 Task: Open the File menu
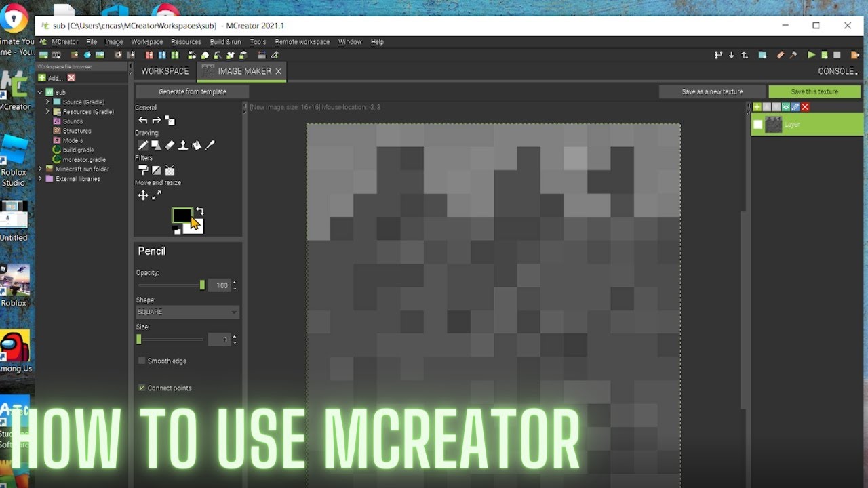point(92,42)
